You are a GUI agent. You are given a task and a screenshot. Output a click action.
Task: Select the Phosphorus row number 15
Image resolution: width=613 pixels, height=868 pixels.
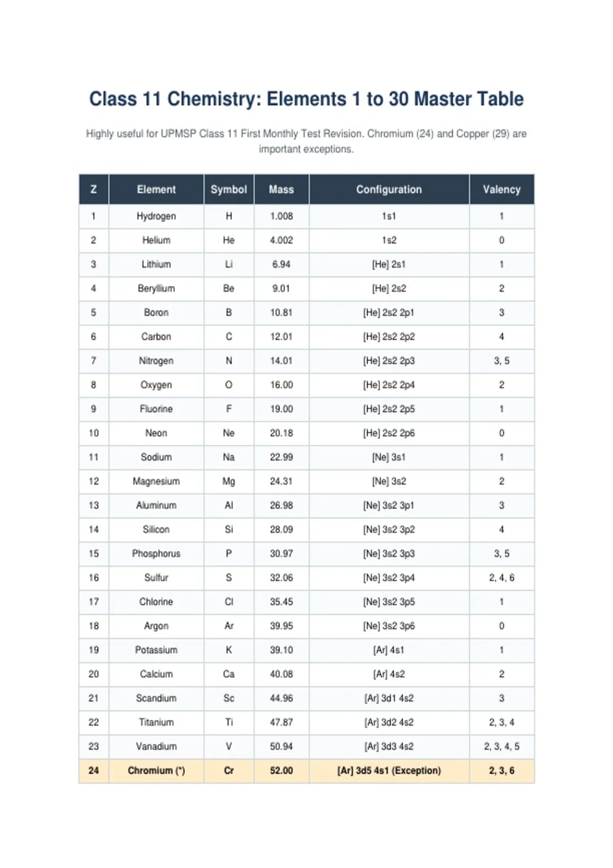(94, 553)
